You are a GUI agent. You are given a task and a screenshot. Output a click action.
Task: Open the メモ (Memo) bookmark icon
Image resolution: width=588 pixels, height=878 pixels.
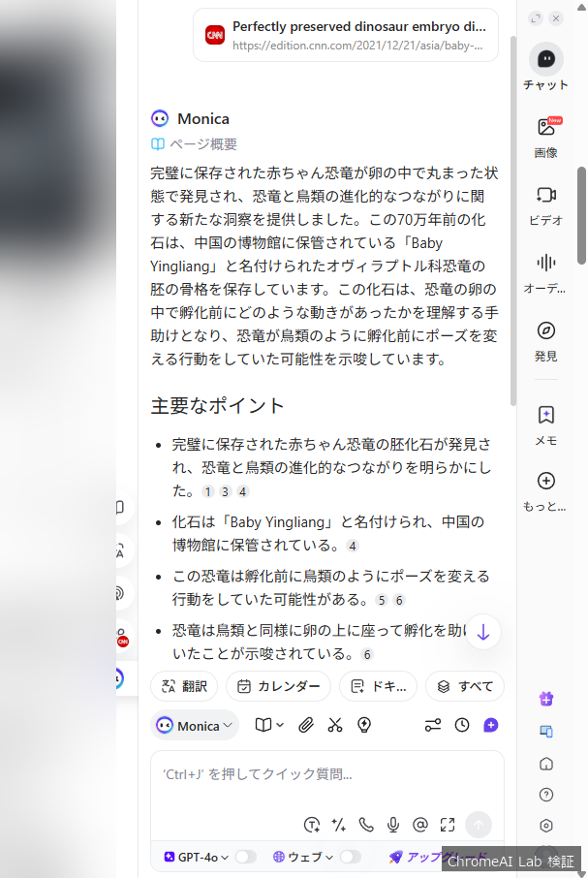click(546, 415)
